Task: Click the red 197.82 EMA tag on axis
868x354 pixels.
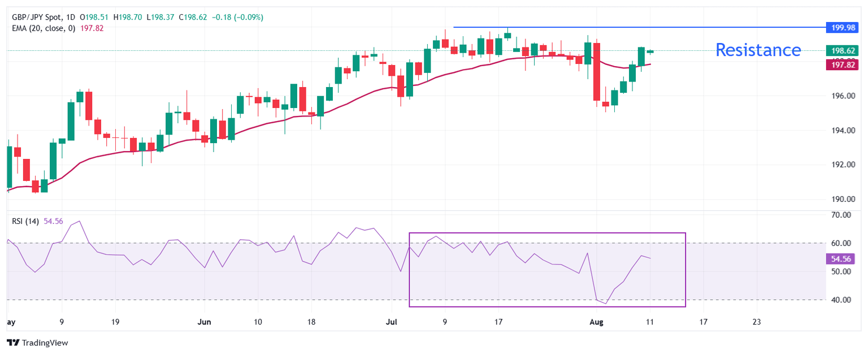Action: click(x=842, y=66)
